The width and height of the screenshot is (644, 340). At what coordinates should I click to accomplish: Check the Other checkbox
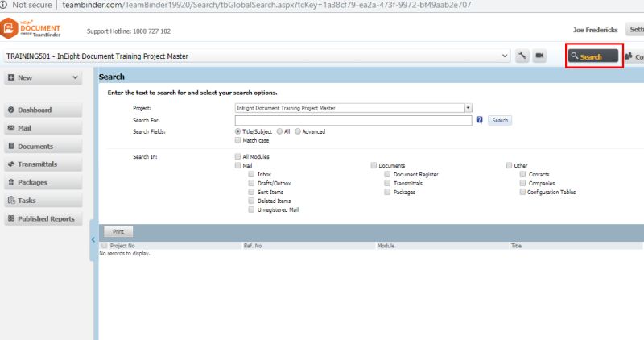pos(509,165)
